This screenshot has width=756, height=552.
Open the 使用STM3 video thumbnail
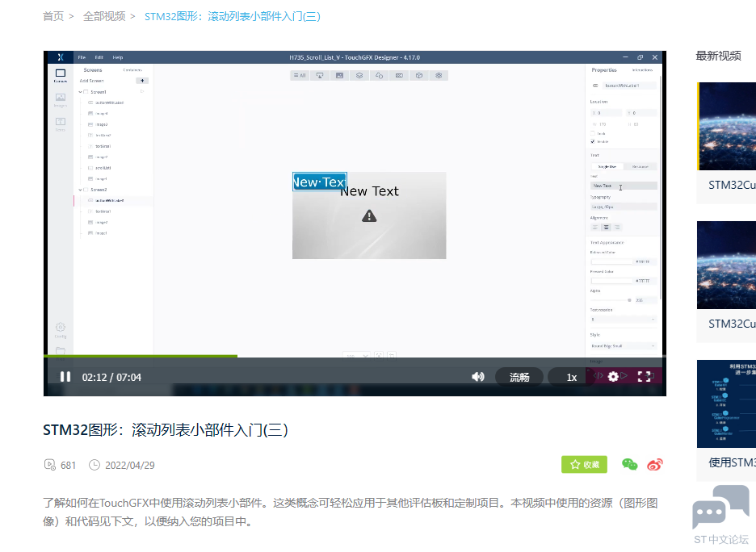point(726,404)
